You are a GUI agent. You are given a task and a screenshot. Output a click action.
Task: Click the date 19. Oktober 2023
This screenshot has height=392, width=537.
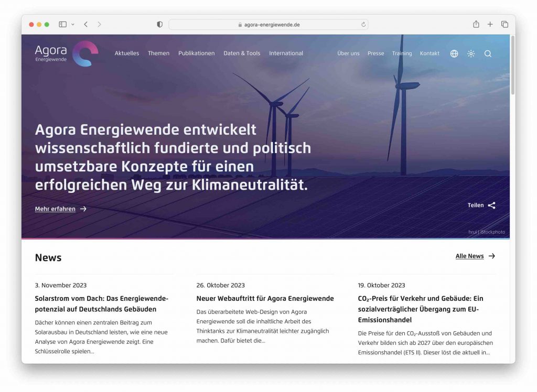point(382,285)
